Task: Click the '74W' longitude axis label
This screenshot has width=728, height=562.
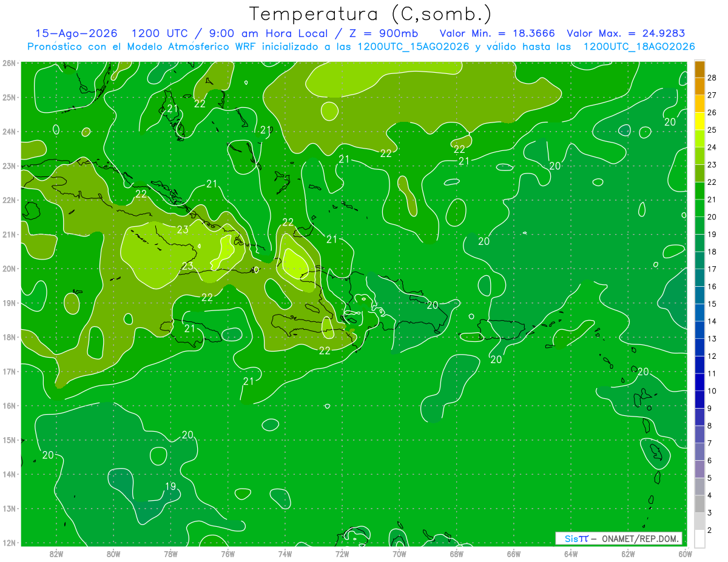Action: (x=285, y=554)
